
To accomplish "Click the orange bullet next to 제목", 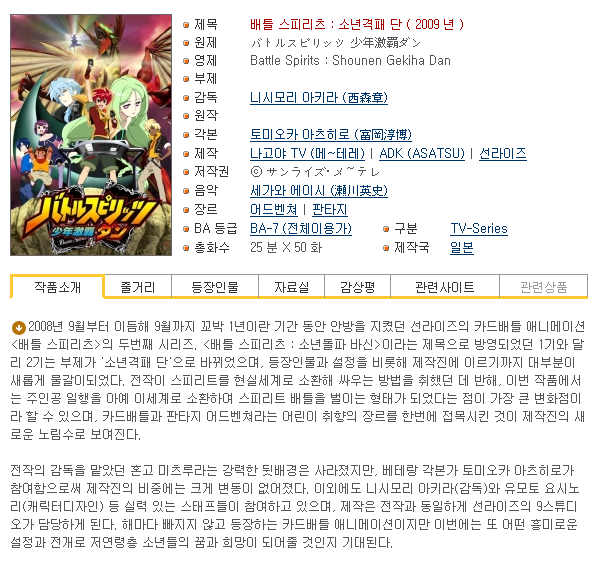I will pos(186,25).
